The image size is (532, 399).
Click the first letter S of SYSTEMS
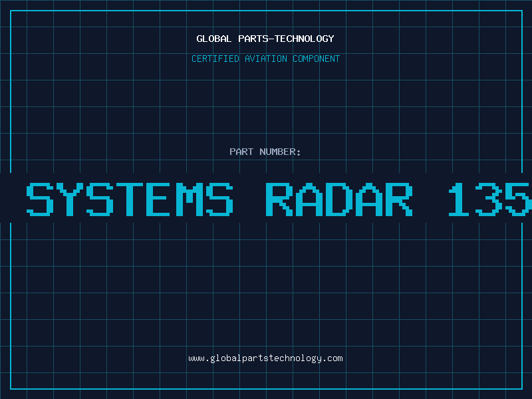point(40,199)
